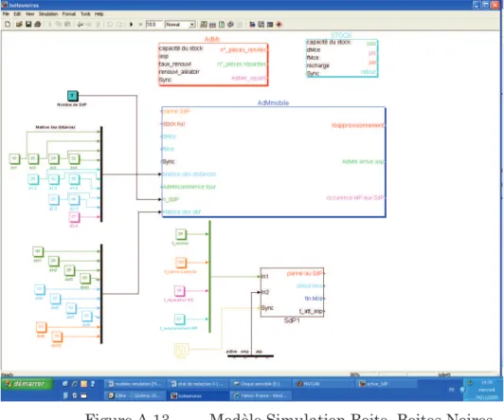The height and width of the screenshot is (420, 504).
Task: Open the Model Explorer toolbar icon
Action: click(261, 25)
